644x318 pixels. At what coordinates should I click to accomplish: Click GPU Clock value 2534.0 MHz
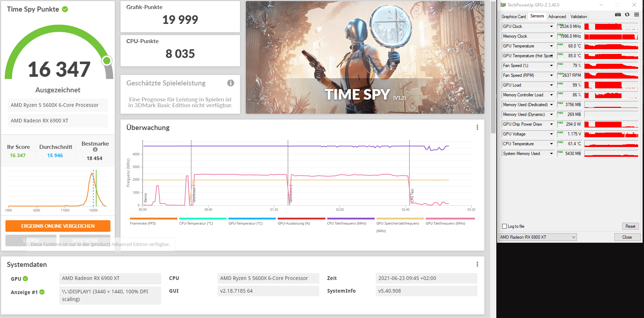569,26
